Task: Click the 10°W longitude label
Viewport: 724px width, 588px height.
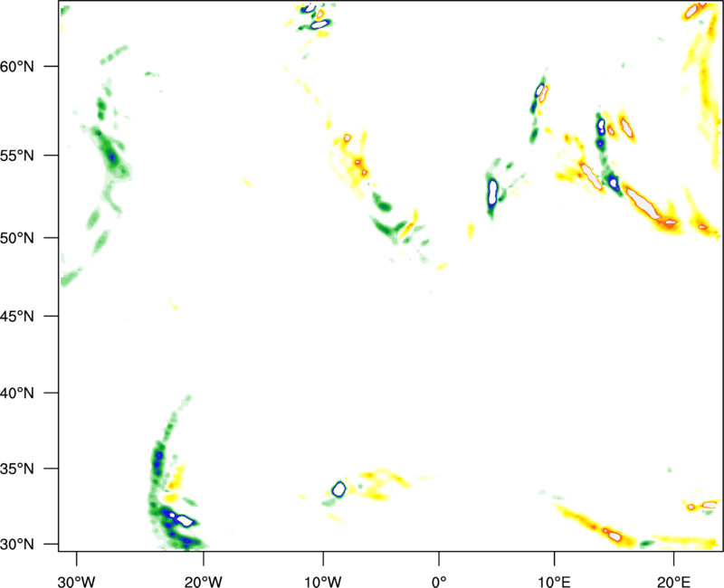Action: coord(323,582)
